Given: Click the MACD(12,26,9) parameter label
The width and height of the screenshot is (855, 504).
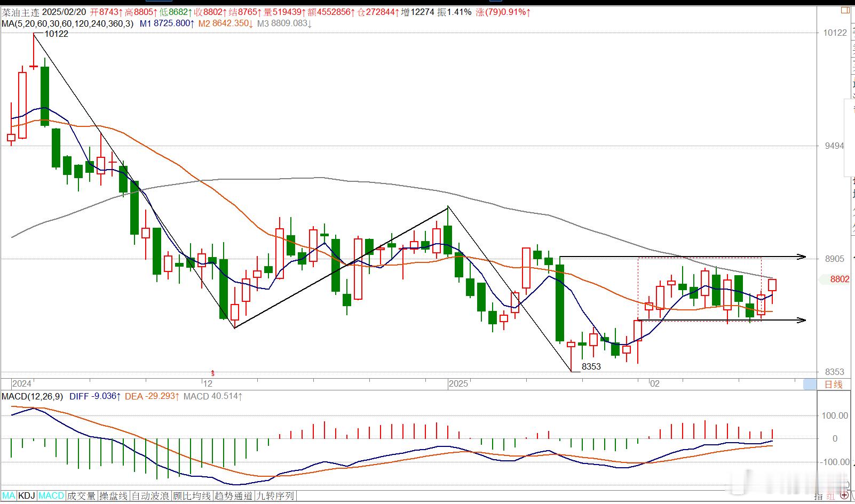Looking at the screenshot, I should point(33,396).
